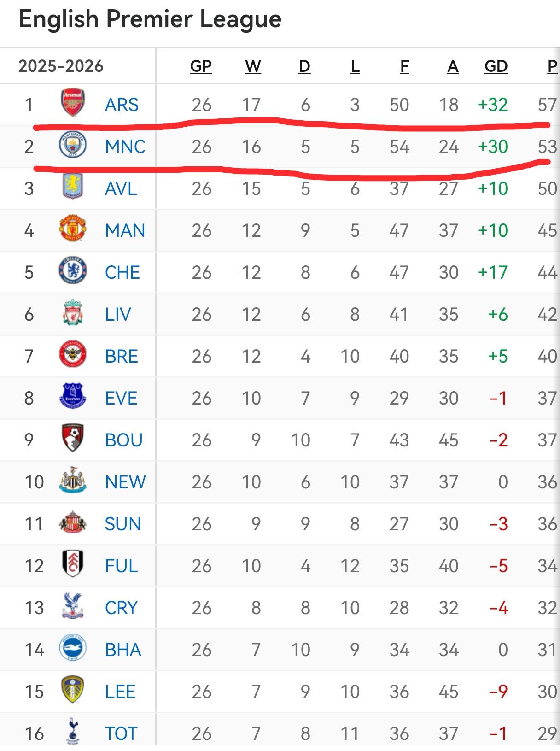This screenshot has width=560, height=751.
Task: Open the MNC team link
Action: point(125,147)
